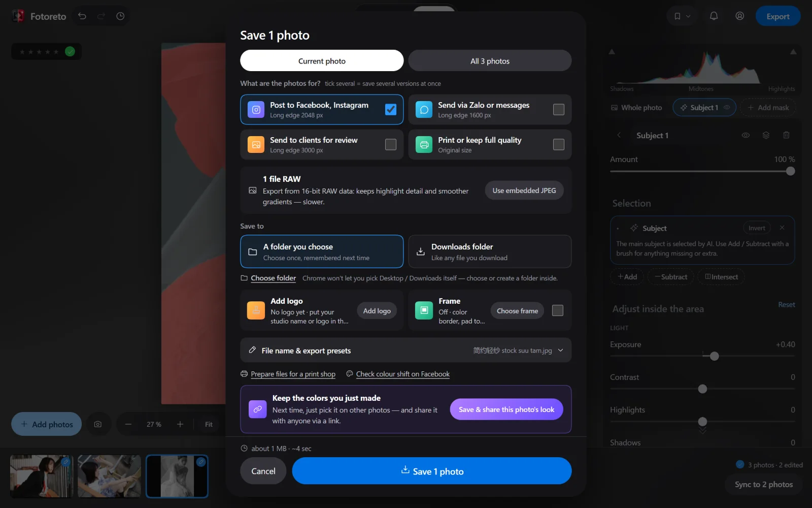This screenshot has height=508, width=812.
Task: Click Save & share this photo's look
Action: 506,409
